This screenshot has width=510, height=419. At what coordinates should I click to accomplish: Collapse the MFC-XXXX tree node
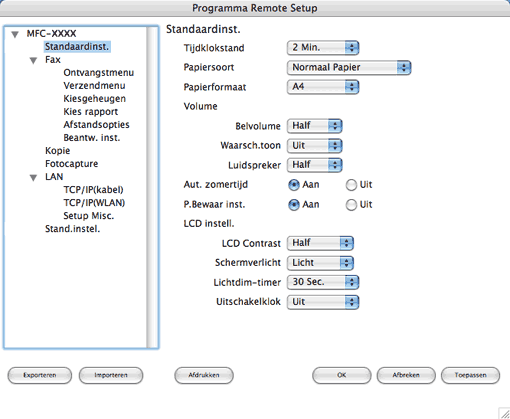[15, 34]
